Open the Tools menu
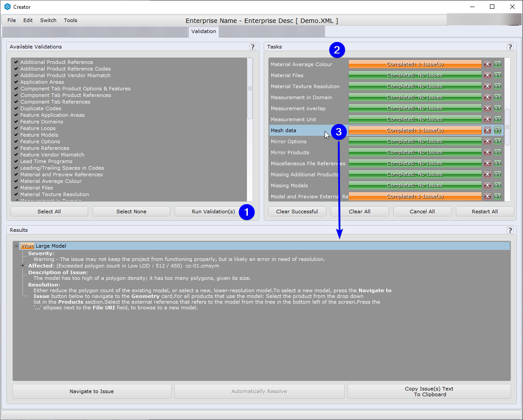 (x=71, y=20)
